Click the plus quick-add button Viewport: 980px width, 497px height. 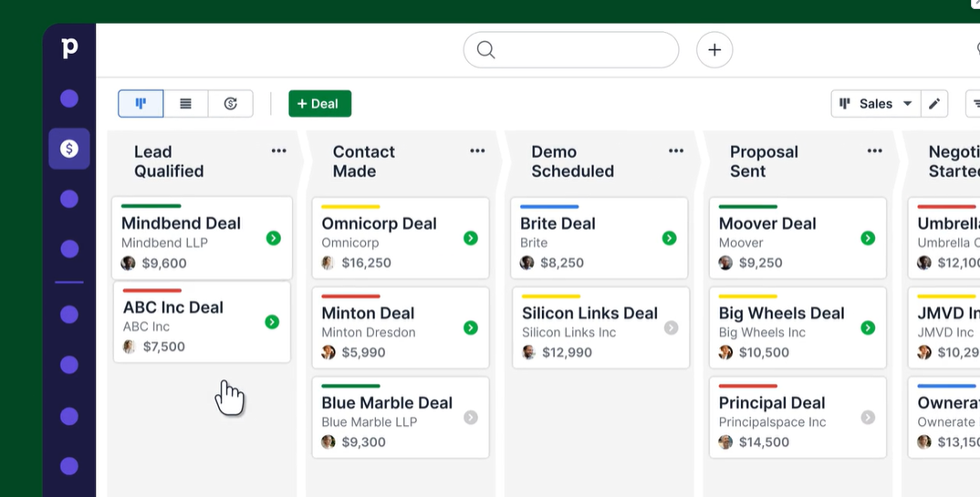coord(714,50)
